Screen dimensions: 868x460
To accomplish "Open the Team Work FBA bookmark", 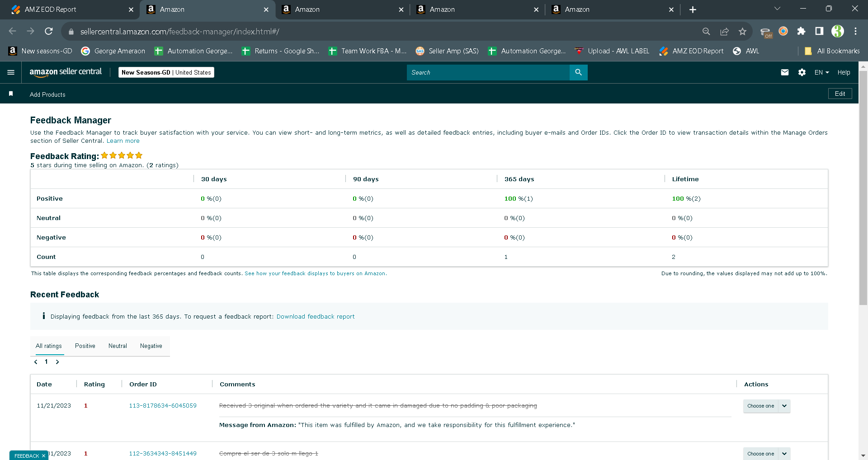I will pyautogui.click(x=368, y=51).
